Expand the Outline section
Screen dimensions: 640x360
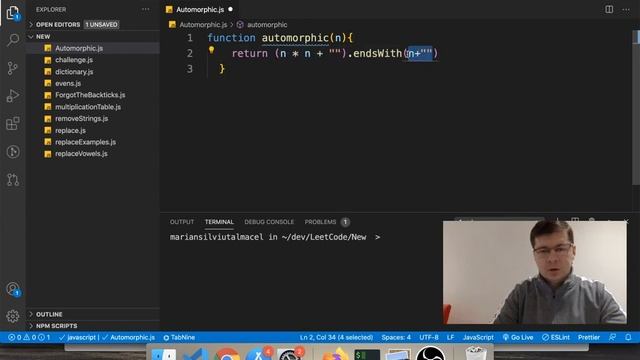[49, 314]
